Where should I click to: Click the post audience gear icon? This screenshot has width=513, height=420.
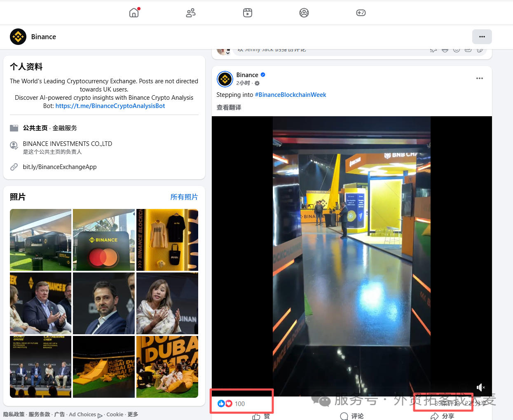coord(257,83)
